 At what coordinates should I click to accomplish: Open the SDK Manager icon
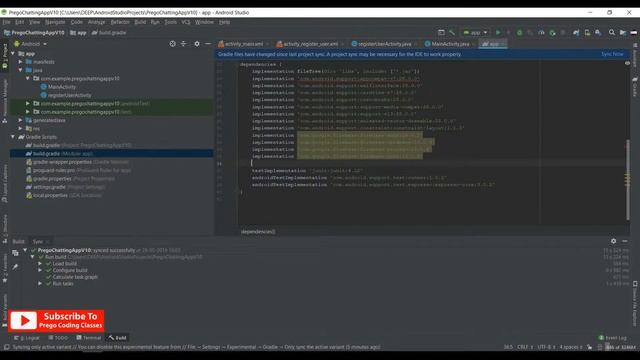598,33
